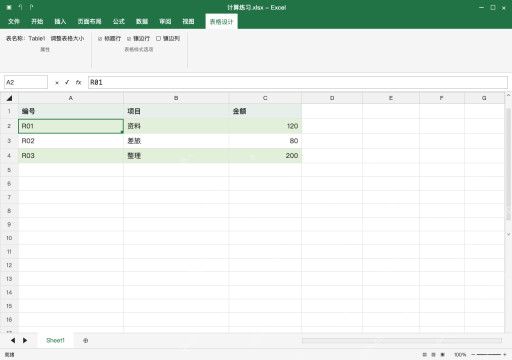
Task: Open the 数据 ribbon tab
Action: click(142, 22)
